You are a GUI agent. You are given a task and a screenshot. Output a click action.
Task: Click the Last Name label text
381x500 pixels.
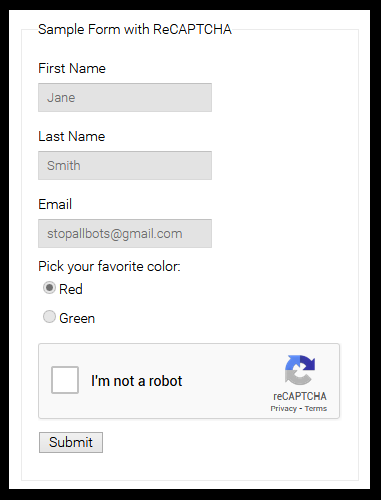(72, 136)
